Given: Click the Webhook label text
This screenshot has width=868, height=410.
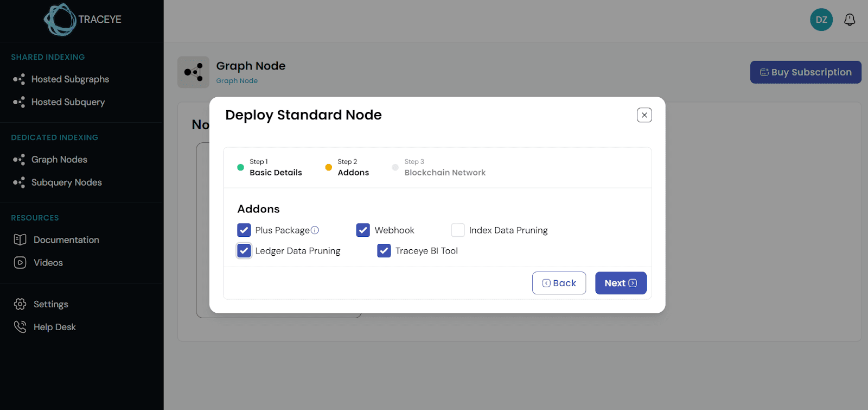Looking at the screenshot, I should (x=394, y=230).
